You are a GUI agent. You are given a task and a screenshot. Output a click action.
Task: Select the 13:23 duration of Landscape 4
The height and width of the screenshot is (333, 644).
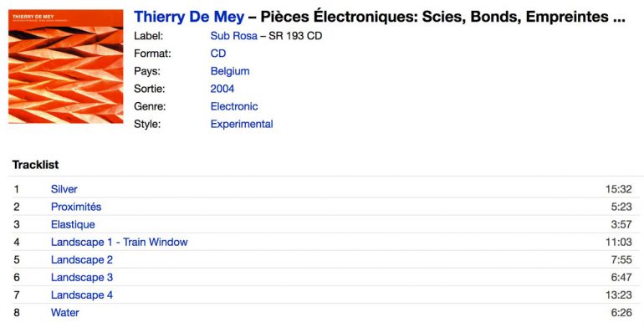pyautogui.click(x=619, y=295)
